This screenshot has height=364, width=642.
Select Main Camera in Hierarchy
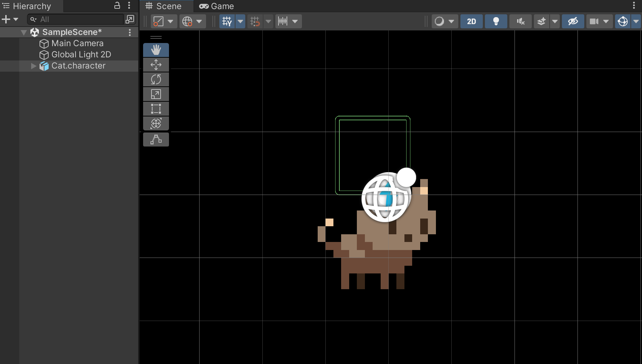tap(78, 43)
